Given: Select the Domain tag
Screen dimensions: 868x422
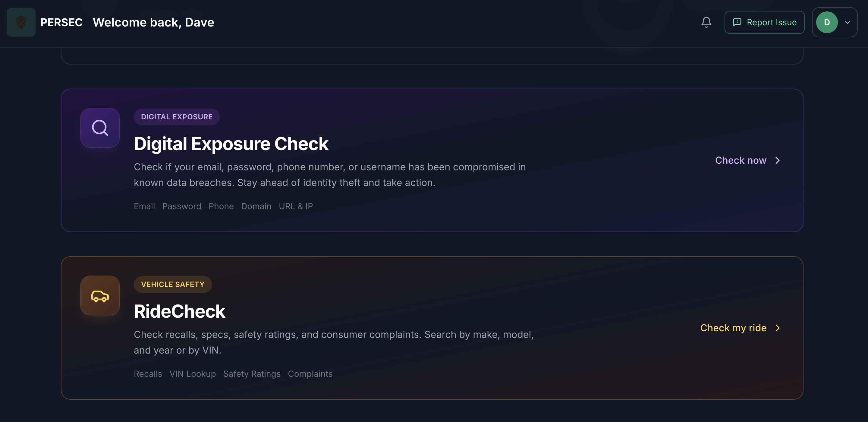Looking at the screenshot, I should click(256, 206).
